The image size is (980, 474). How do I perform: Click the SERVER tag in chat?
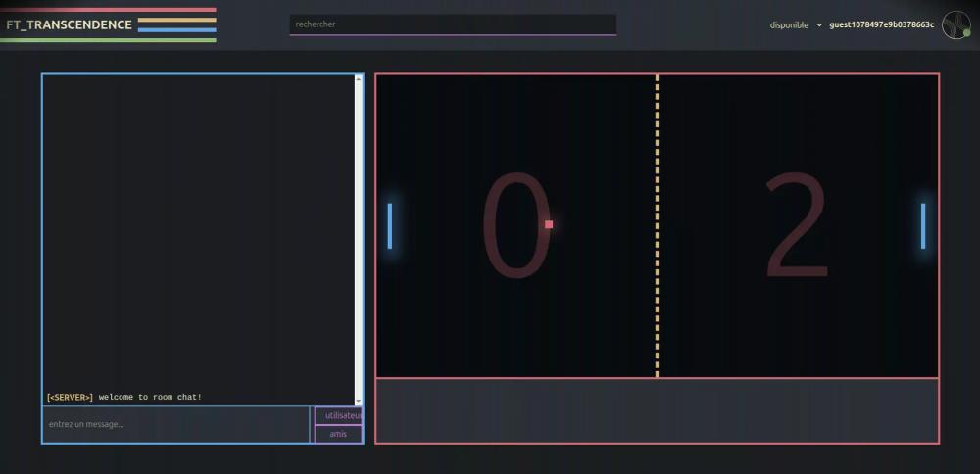70,397
